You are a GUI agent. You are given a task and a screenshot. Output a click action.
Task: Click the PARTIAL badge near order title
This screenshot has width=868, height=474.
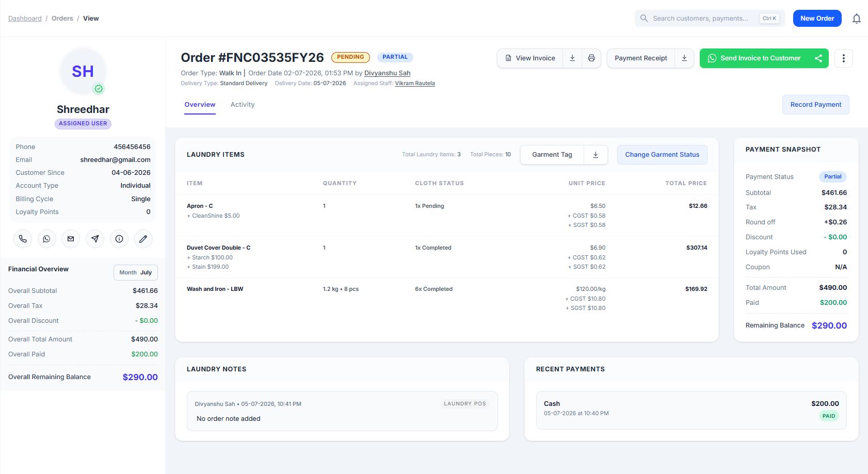point(395,57)
